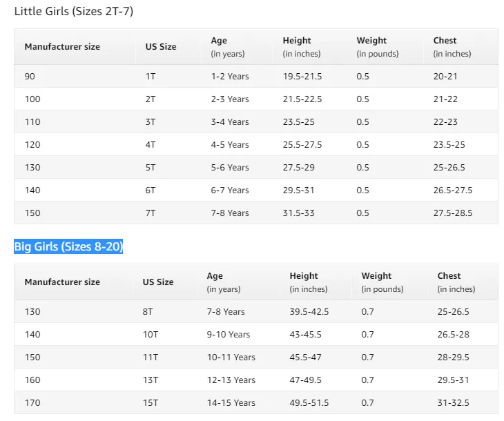Click the 15T size cell
The image size is (504, 421).
coord(151,402)
